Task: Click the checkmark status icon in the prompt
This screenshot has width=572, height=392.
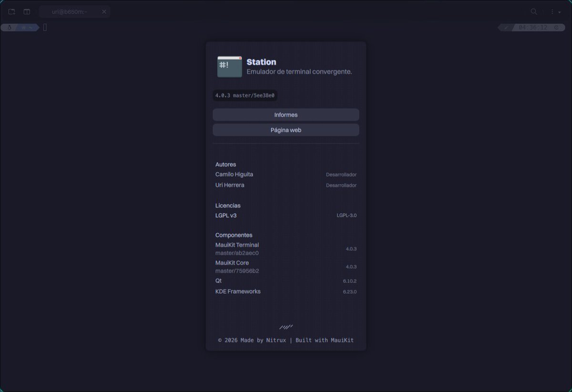Action: (x=506, y=28)
